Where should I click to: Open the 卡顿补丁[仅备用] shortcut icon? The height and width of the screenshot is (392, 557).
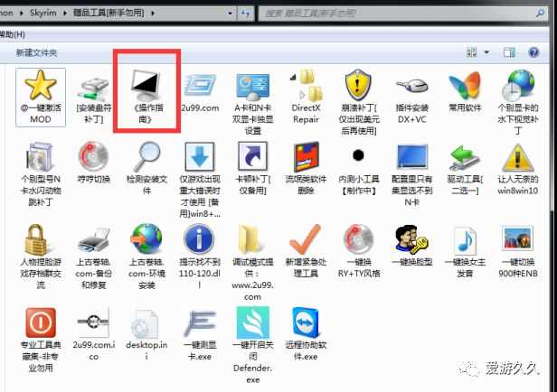point(252,156)
